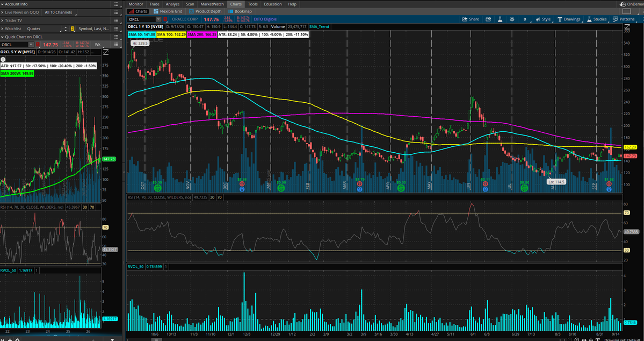
Task: Open the menu icon beside the Wk selector
Action: pos(117,45)
